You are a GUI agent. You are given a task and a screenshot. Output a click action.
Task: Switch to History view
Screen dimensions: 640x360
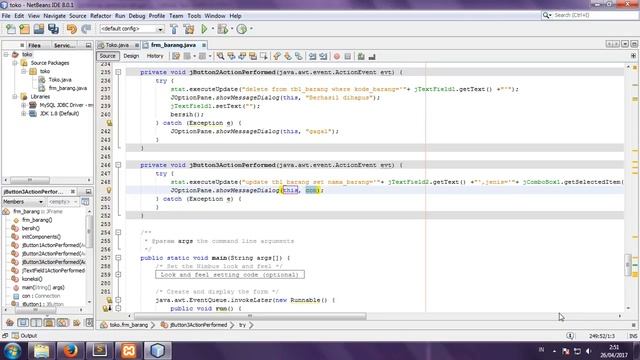[x=155, y=56]
